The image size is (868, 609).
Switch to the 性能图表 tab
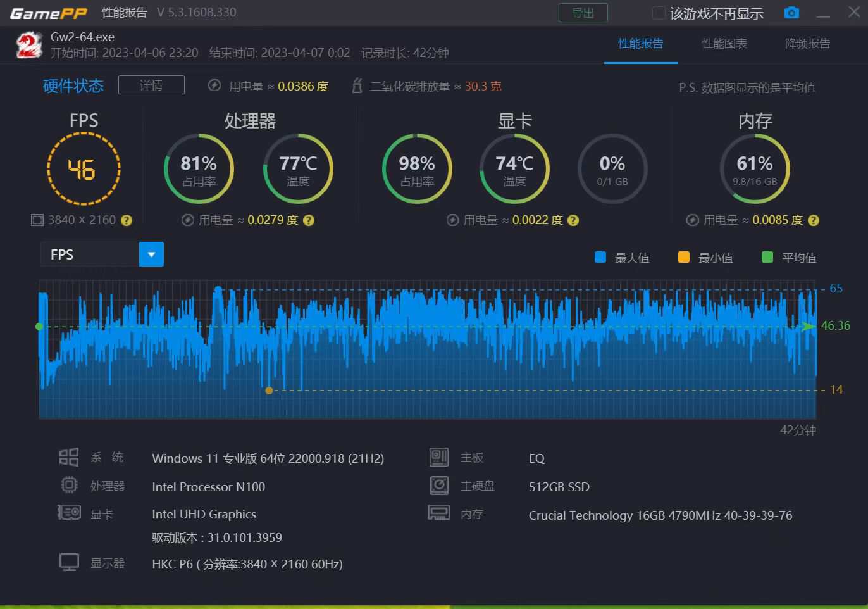pyautogui.click(x=724, y=44)
